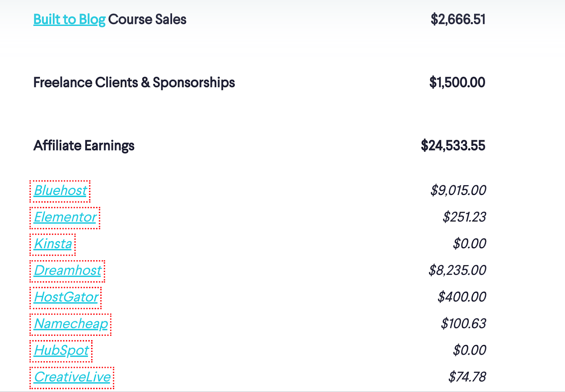
Task: Open the HostGator link
Action: (x=66, y=297)
